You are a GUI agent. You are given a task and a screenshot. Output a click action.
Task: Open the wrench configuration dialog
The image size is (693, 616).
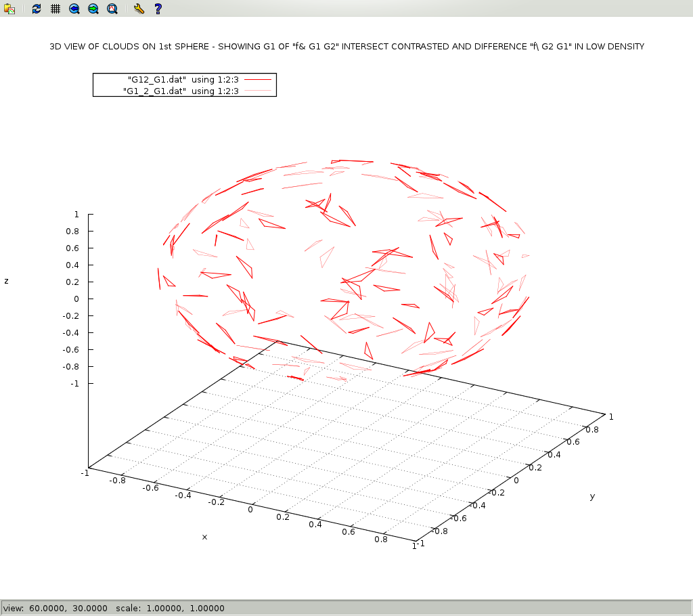click(139, 9)
